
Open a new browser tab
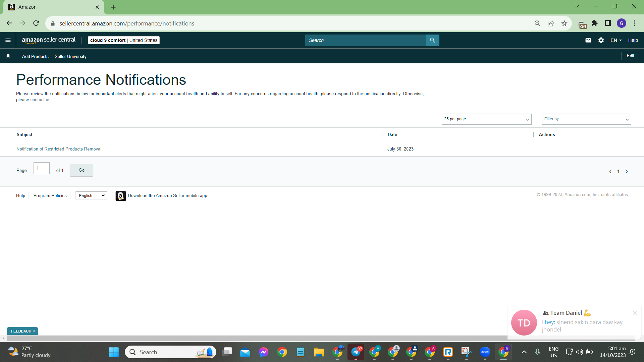[113, 7]
